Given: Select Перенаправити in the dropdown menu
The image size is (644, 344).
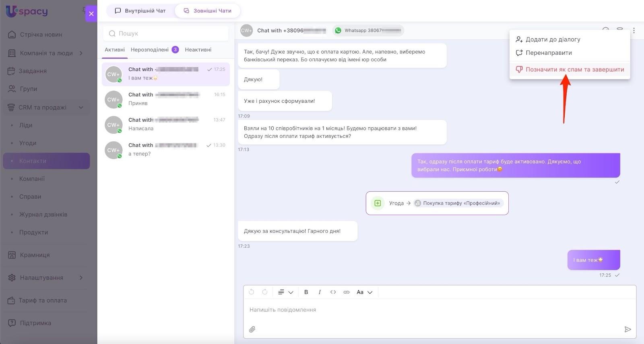Looking at the screenshot, I should click(x=570, y=53).
